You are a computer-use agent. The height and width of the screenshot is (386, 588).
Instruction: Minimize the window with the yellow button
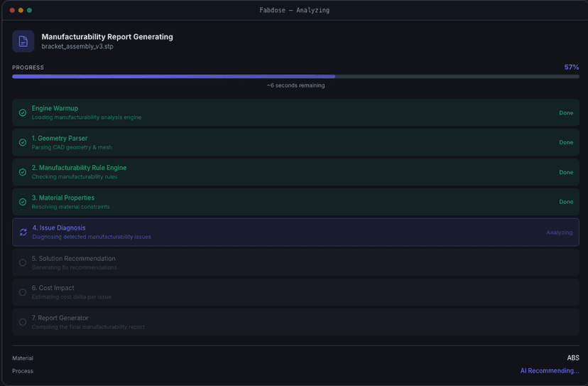point(21,10)
